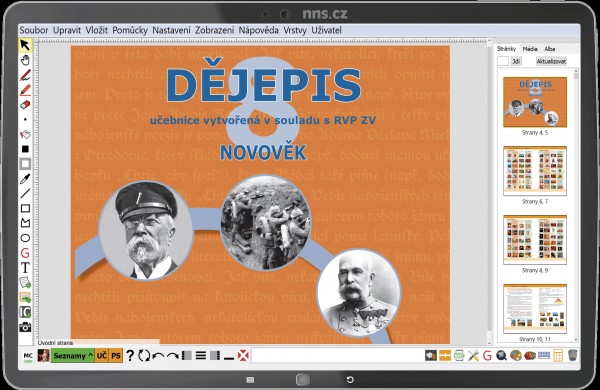Select the eyedropper tool
Image resolution: width=600 pixels, height=390 pixels.
coord(25,179)
